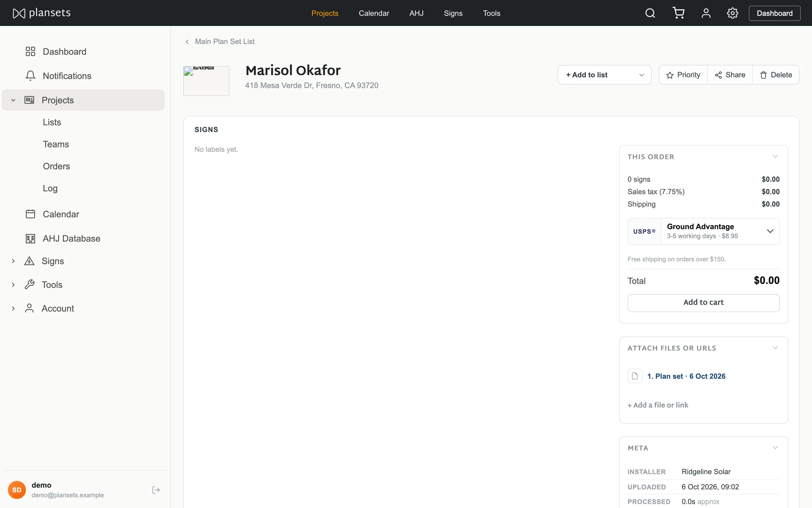The image size is (812, 508).
Task: Open the Add to list dropdown
Action: 604,75
